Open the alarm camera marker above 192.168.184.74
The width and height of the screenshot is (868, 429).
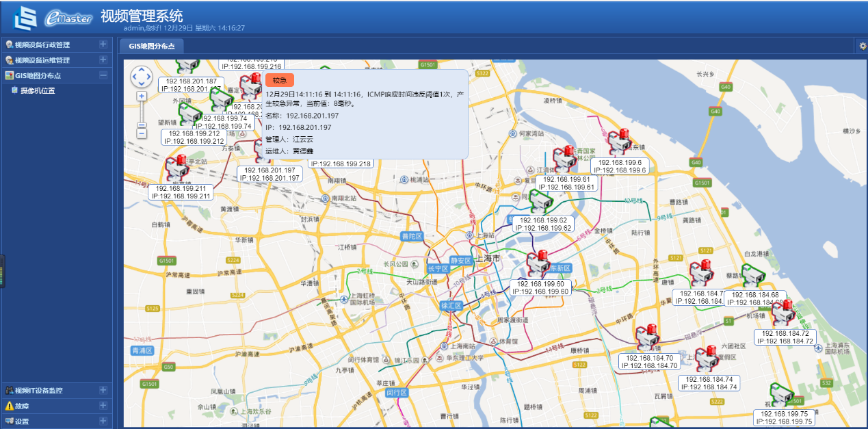[x=707, y=360]
